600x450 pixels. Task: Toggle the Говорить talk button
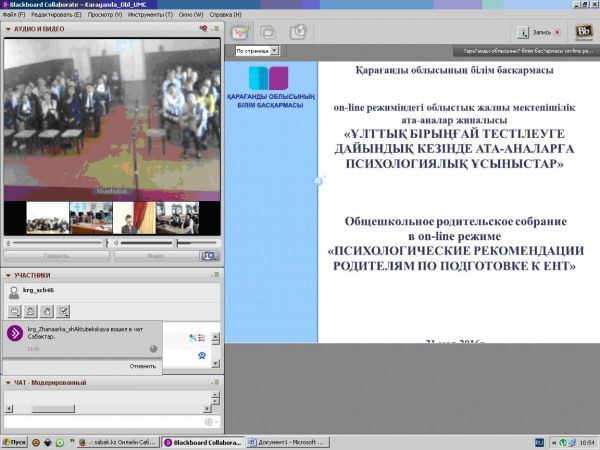coord(56,256)
